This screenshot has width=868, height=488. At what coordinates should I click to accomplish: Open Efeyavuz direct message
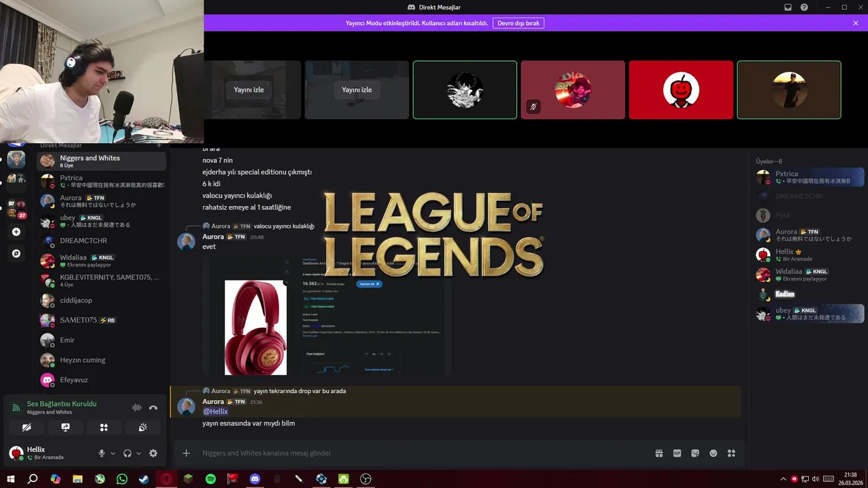coord(102,380)
